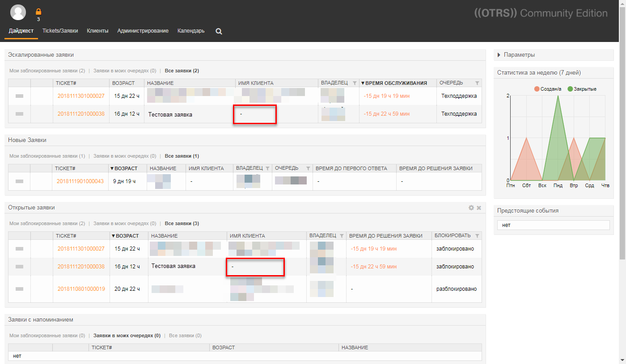Filter Владелец column in Открытые заявки table
The height and width of the screenshot is (364, 626).
coord(342,236)
